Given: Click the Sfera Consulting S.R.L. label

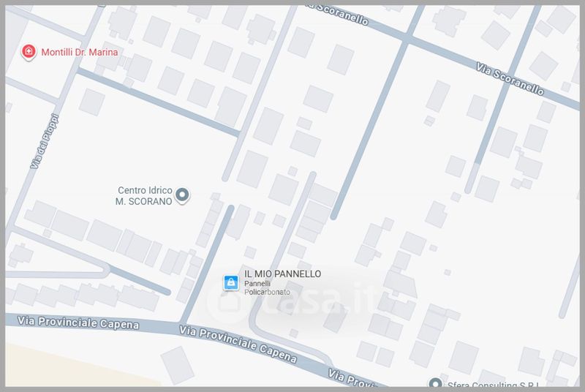Looking at the screenshot, I should pyautogui.click(x=493, y=384).
